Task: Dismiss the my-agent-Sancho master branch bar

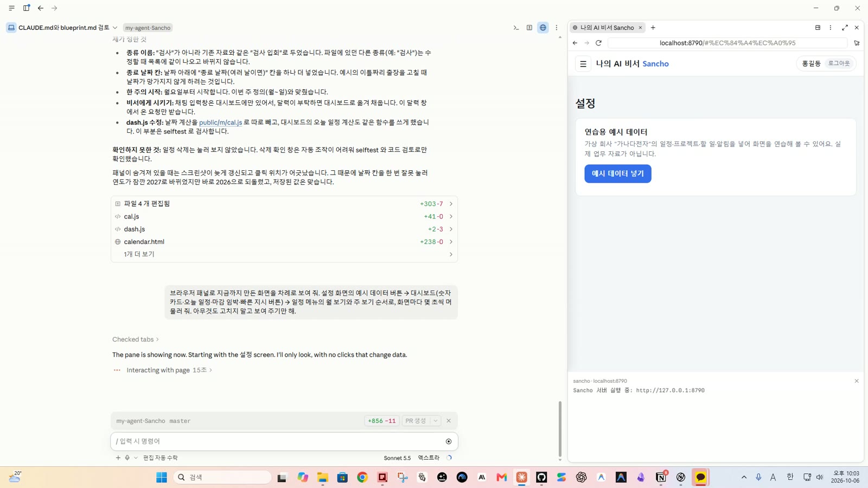Action: [x=449, y=421]
